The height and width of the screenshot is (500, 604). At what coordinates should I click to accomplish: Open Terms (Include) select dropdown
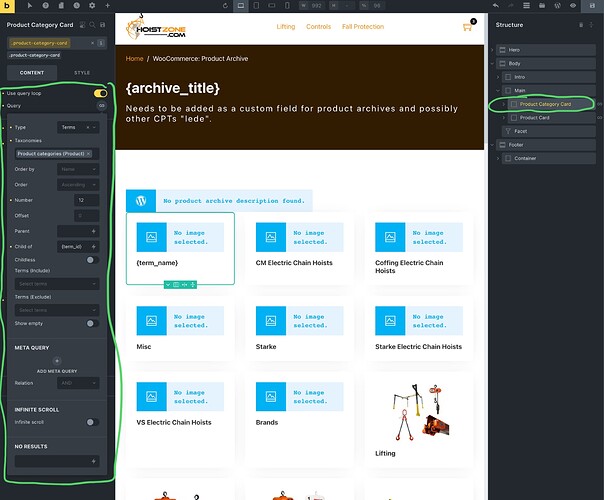point(57,284)
